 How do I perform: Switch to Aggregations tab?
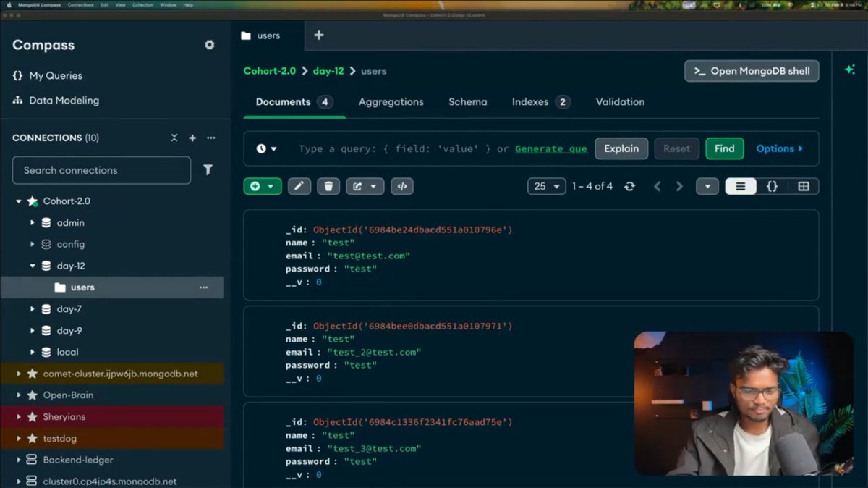[x=391, y=102]
